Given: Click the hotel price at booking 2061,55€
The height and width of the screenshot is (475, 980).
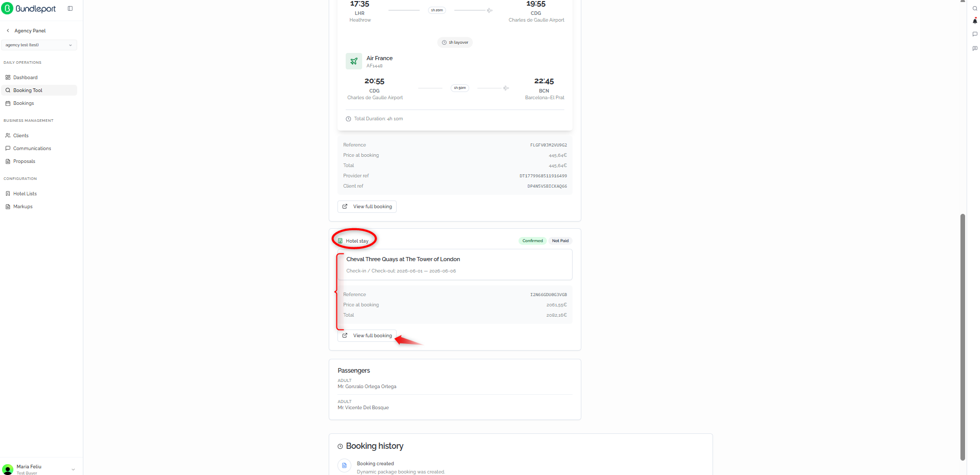Looking at the screenshot, I should (557, 305).
